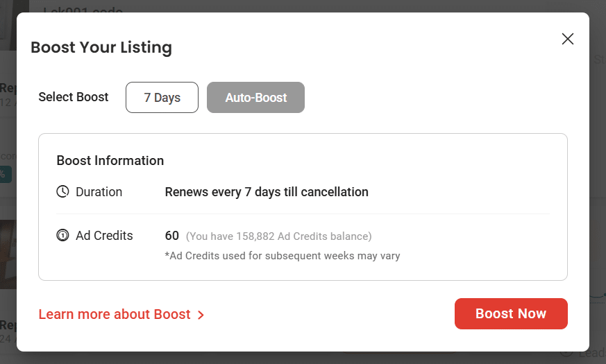
Task: Click the coin icon beside Ad Credits
Action: (x=62, y=236)
